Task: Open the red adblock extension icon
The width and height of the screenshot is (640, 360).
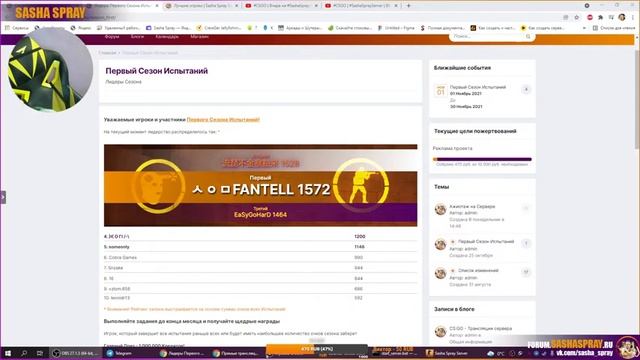Action: tap(590, 17)
